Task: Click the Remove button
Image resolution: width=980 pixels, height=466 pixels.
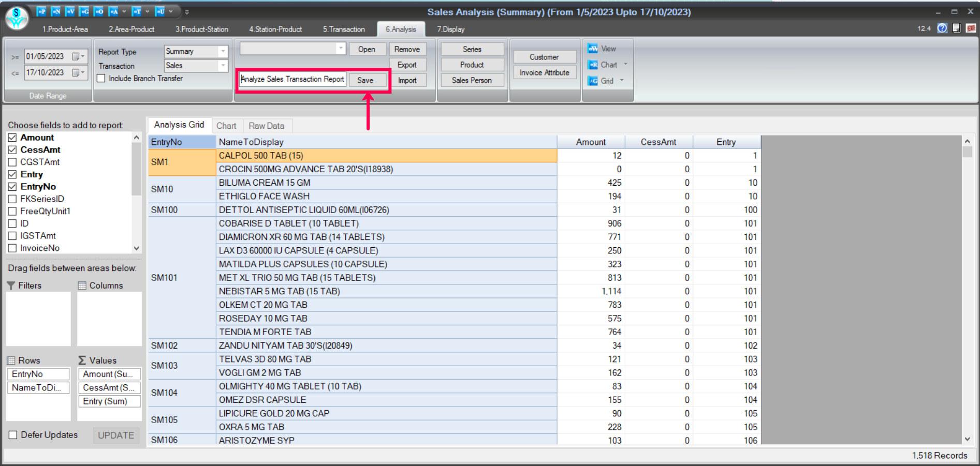Action: 407,49
